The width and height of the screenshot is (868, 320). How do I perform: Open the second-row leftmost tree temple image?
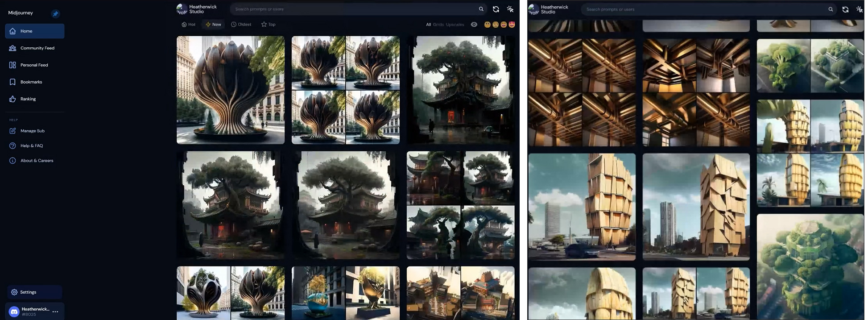pos(231,205)
